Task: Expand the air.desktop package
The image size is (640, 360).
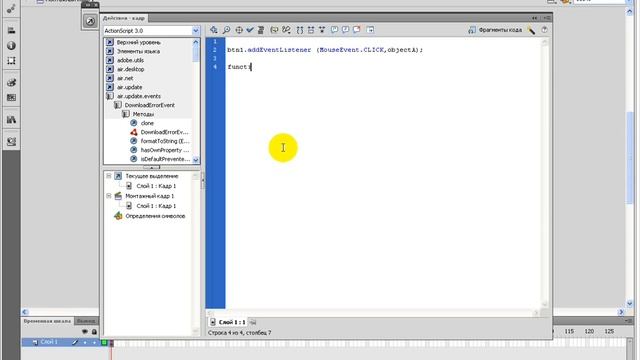Action: 110,69
